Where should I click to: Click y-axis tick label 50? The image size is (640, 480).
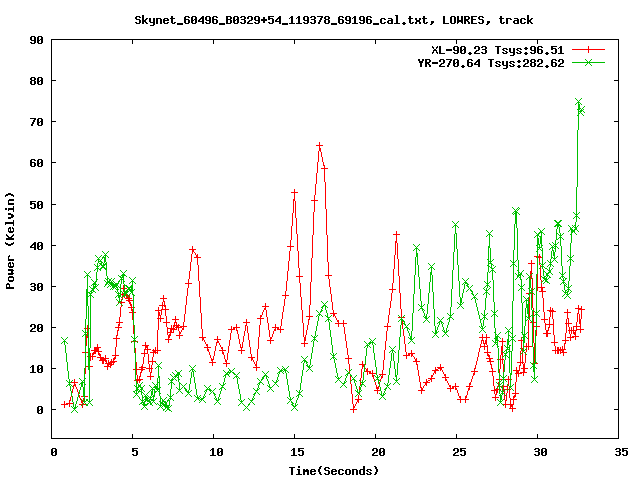tap(36, 205)
